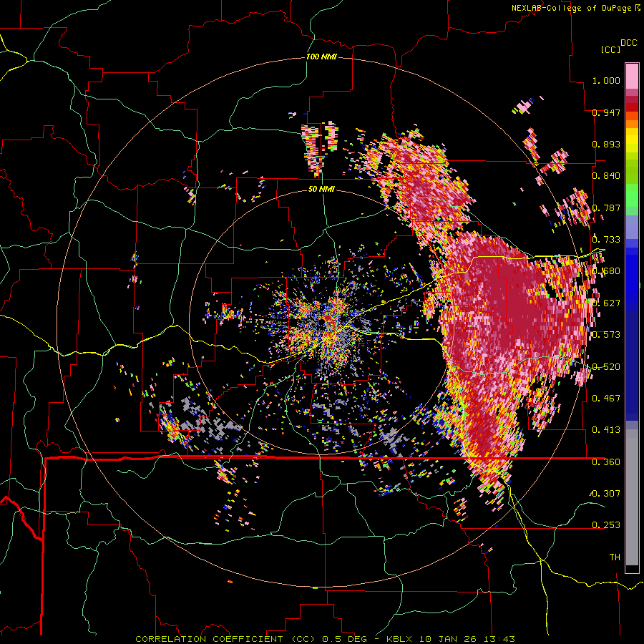Click the 0.627 scale value
The image size is (644, 644).
point(606,303)
